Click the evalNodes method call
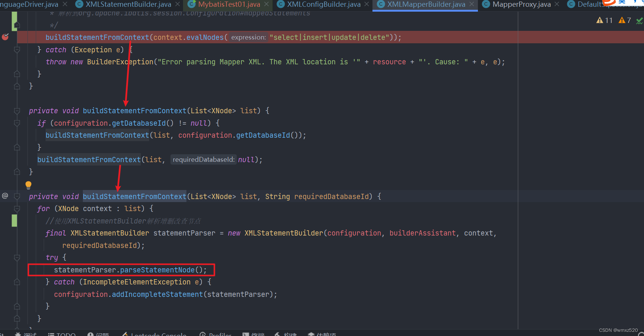The image size is (644, 336). pos(205,37)
